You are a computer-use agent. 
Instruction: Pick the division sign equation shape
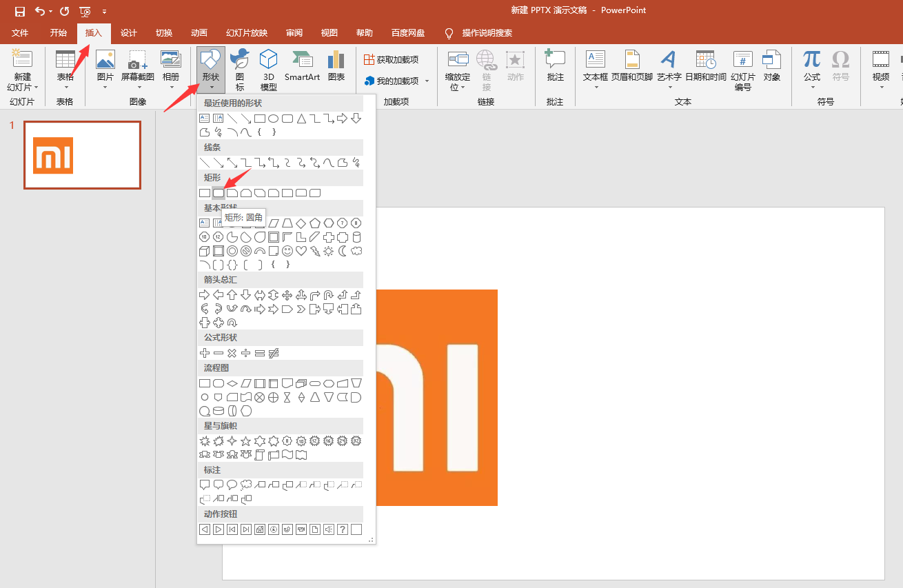coord(246,353)
